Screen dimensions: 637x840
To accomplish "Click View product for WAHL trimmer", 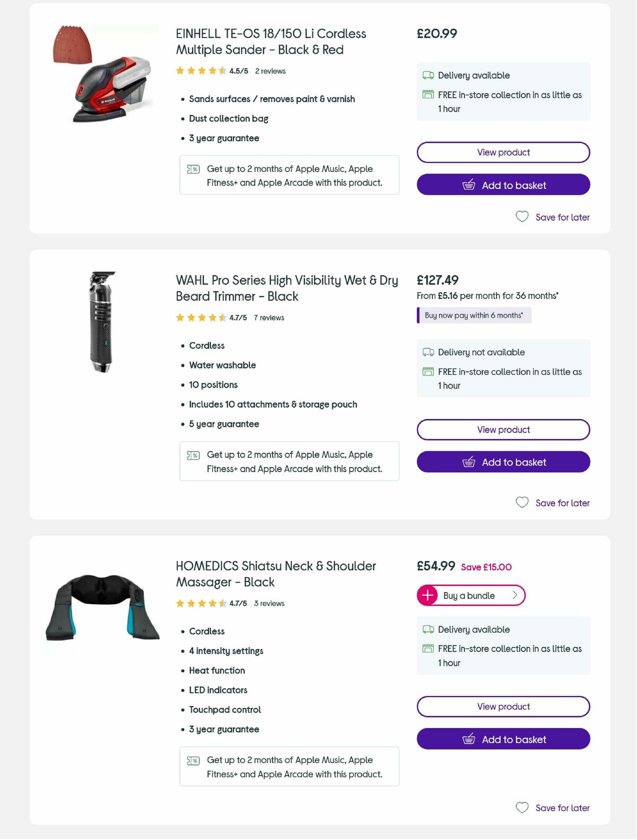I will pyautogui.click(x=503, y=430).
